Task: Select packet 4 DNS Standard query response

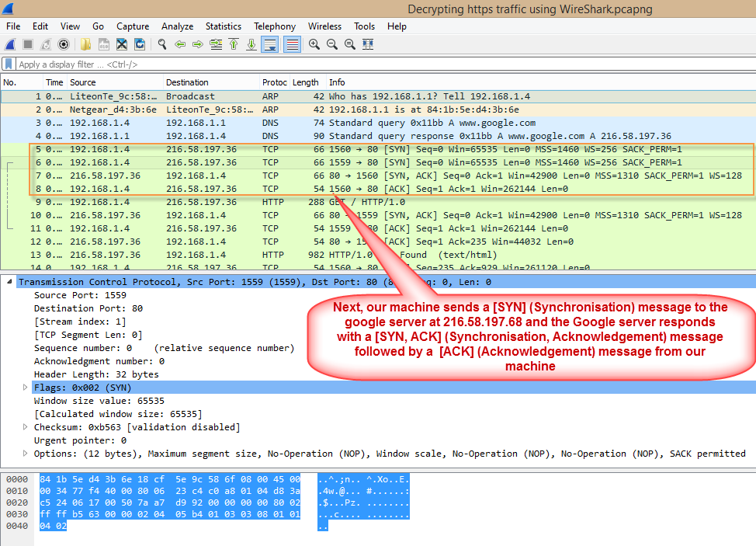Action: point(378,136)
